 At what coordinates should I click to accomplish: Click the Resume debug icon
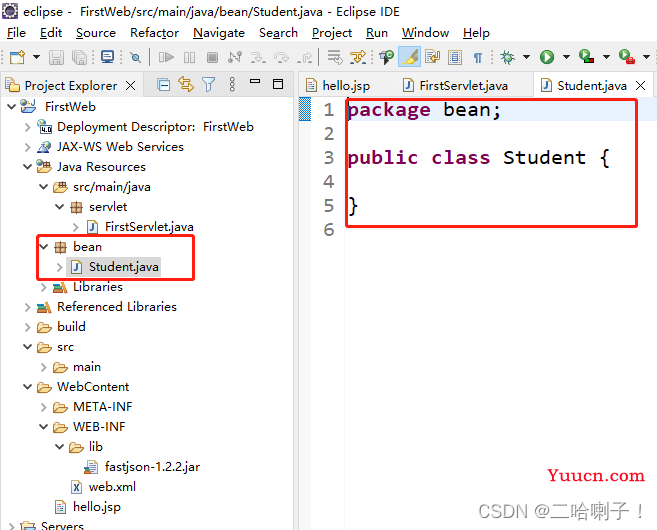(166, 57)
